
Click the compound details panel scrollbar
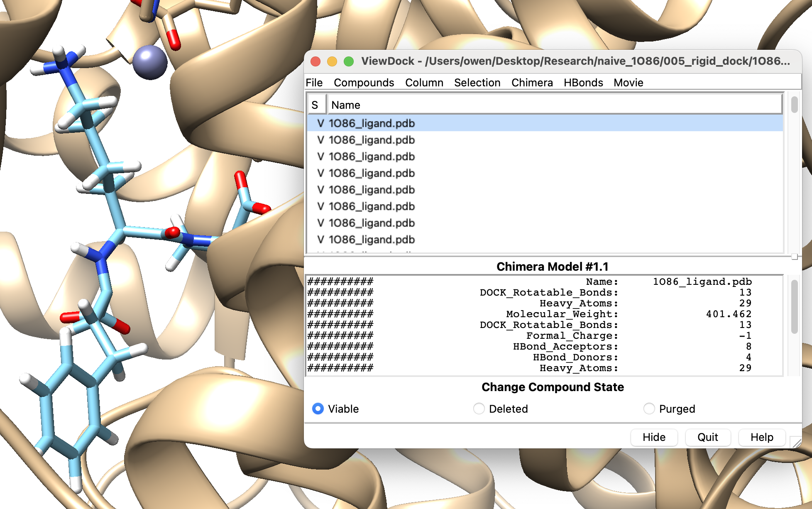794,306
